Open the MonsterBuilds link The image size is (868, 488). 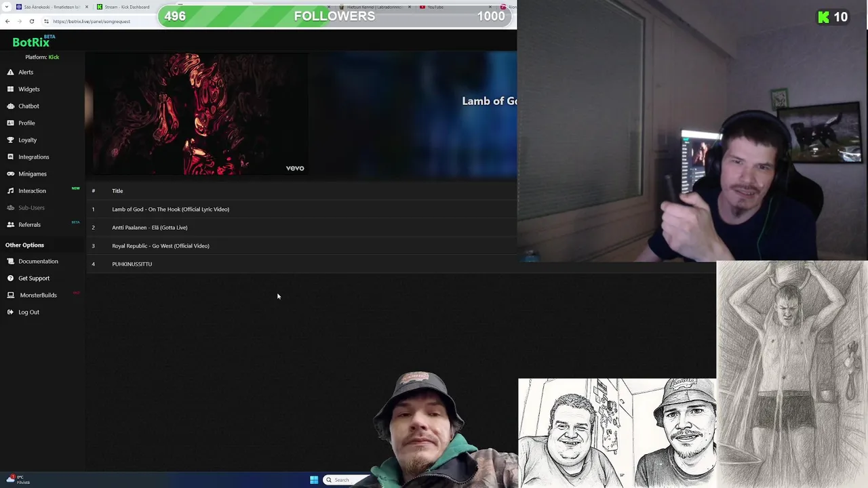click(x=38, y=295)
